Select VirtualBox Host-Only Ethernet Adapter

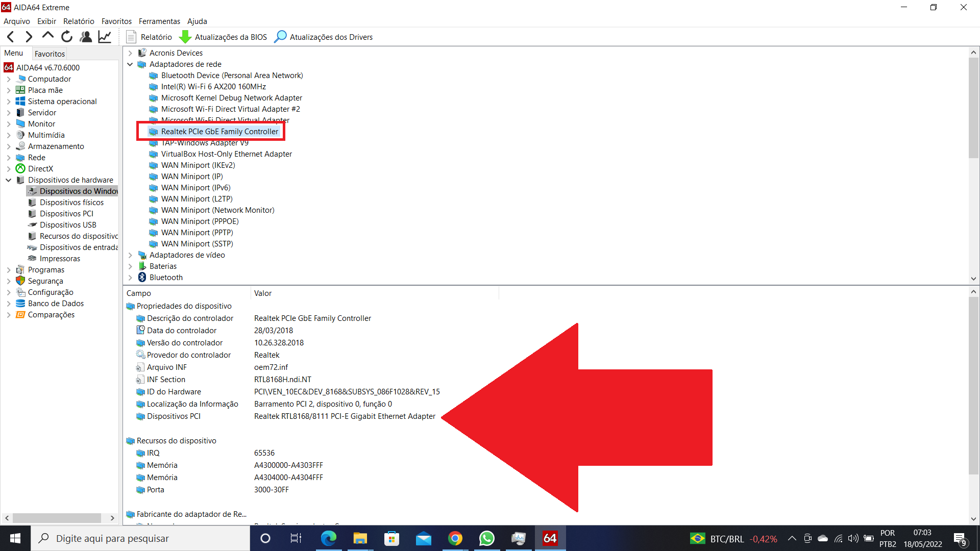pos(227,154)
